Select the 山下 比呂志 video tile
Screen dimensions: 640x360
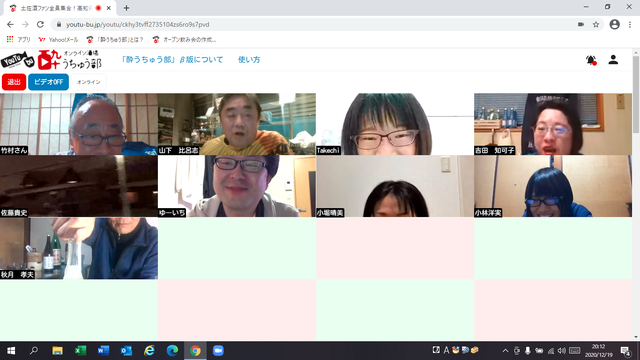pyautogui.click(x=237, y=124)
